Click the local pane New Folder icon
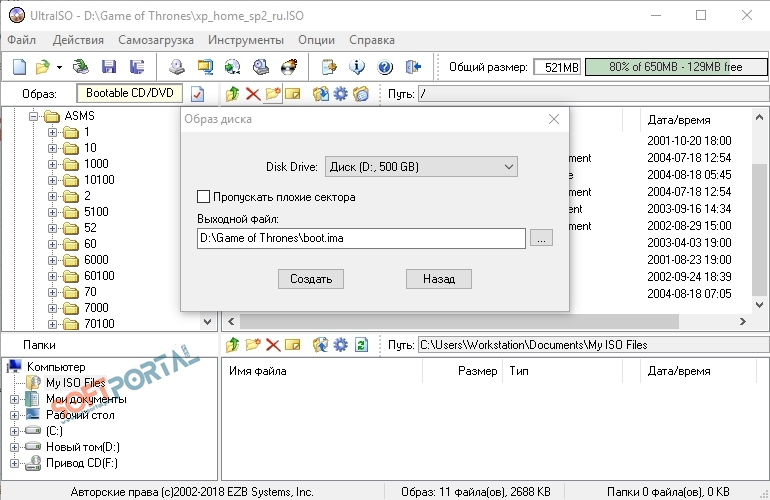770x500 pixels. pos(253,345)
